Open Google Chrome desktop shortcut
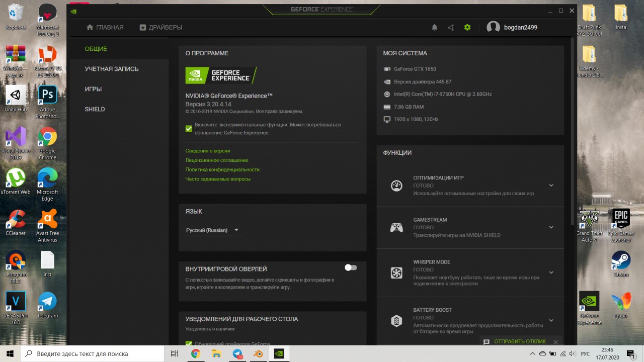Image resolution: width=644 pixels, height=362 pixels. pyautogui.click(x=47, y=143)
